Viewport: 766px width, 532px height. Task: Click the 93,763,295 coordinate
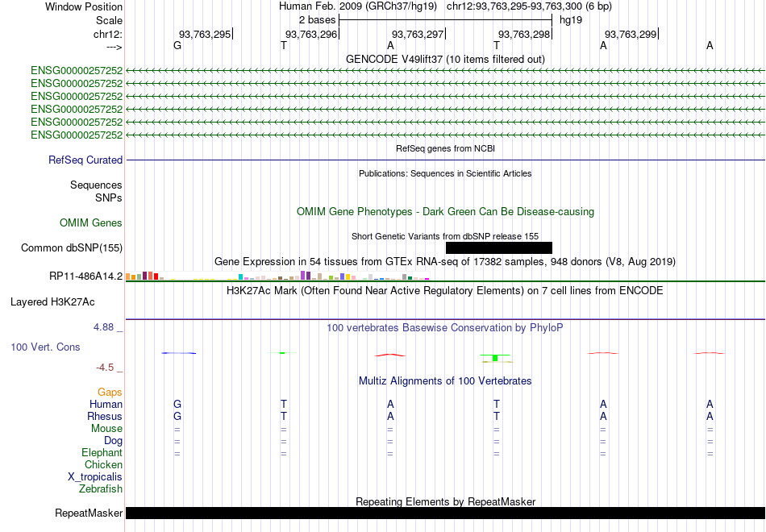pos(205,34)
